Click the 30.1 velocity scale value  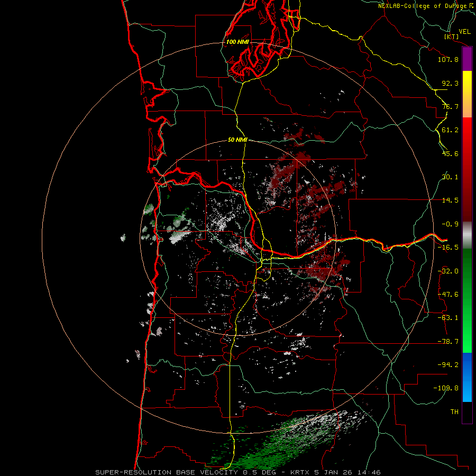coord(450,177)
